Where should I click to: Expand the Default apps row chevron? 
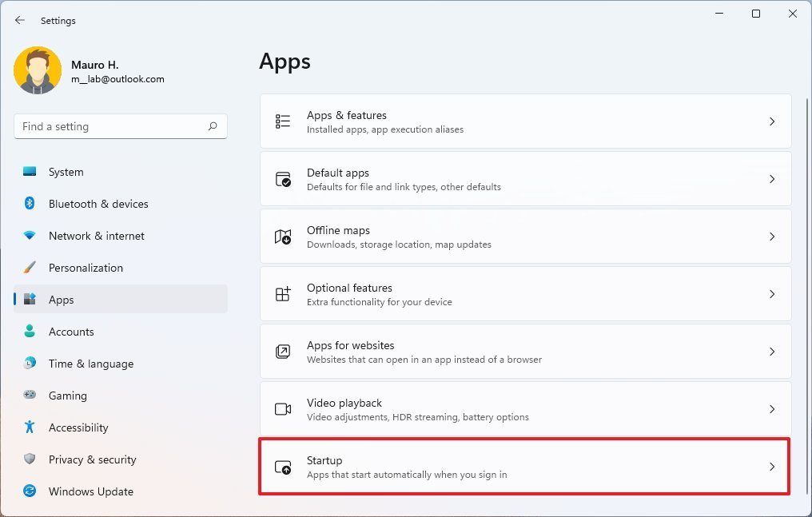click(x=772, y=178)
